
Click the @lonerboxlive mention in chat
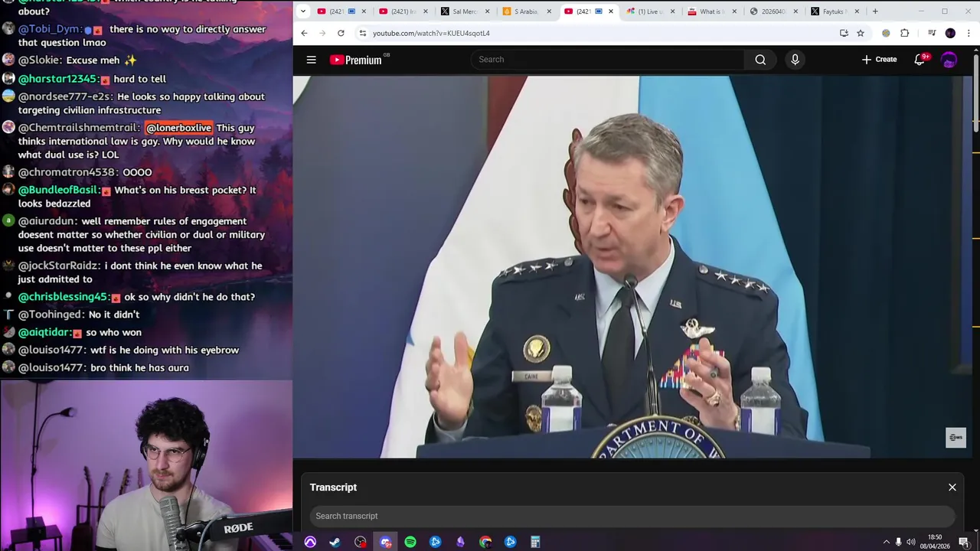point(178,128)
